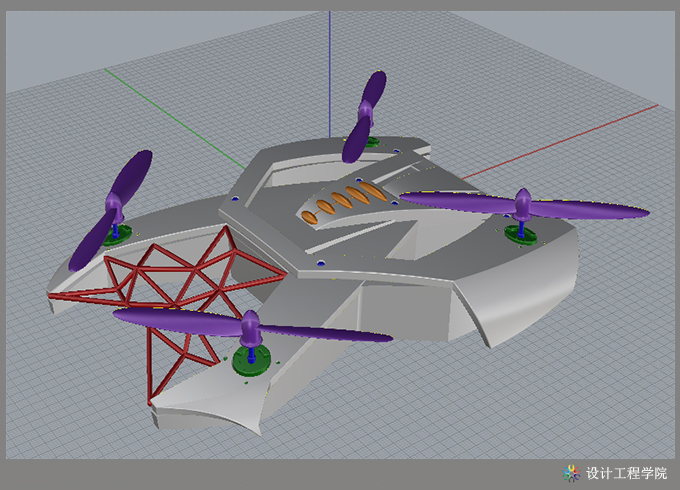
Task: Select the largest orange ellipse on drone body
Action: (x=373, y=191)
